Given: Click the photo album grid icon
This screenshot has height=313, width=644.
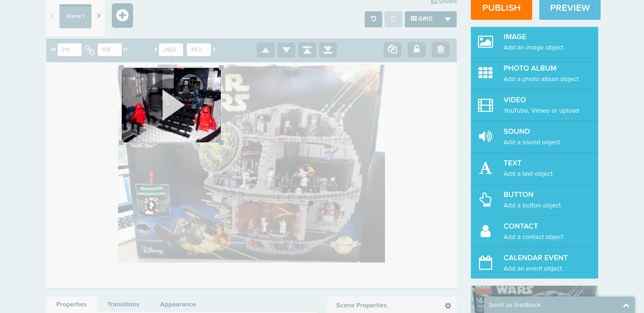Looking at the screenshot, I should point(485,73).
